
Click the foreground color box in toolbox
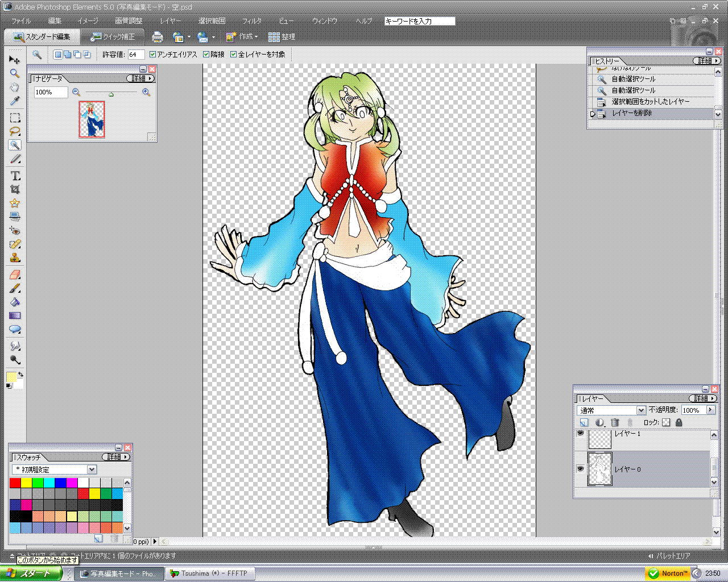11,377
